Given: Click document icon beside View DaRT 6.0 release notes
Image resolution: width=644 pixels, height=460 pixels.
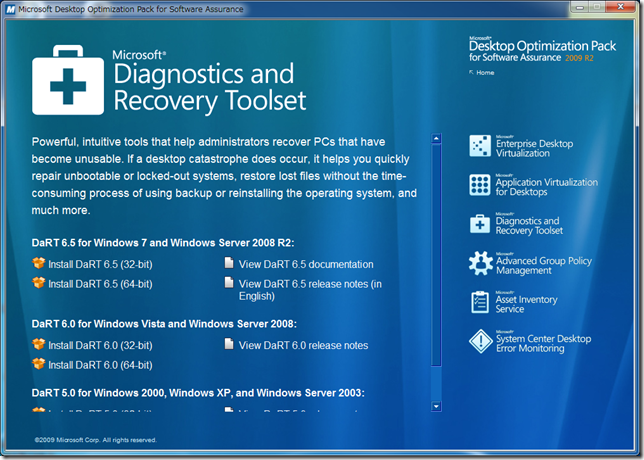Looking at the screenshot, I should 229,343.
